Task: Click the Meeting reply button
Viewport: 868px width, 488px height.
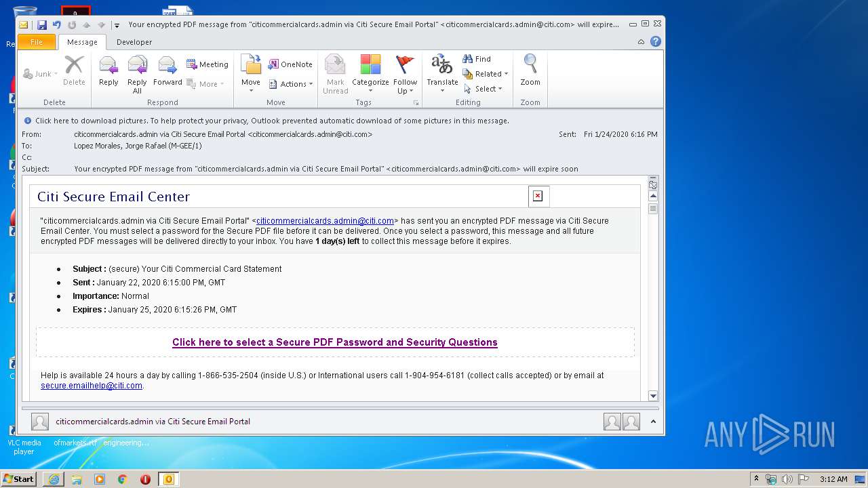Action: pyautogui.click(x=208, y=64)
